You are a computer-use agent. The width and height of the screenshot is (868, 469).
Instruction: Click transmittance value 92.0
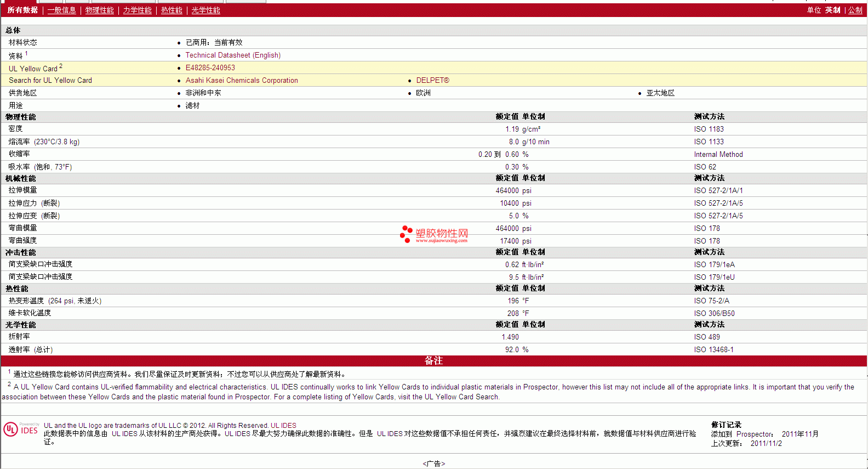512,350
